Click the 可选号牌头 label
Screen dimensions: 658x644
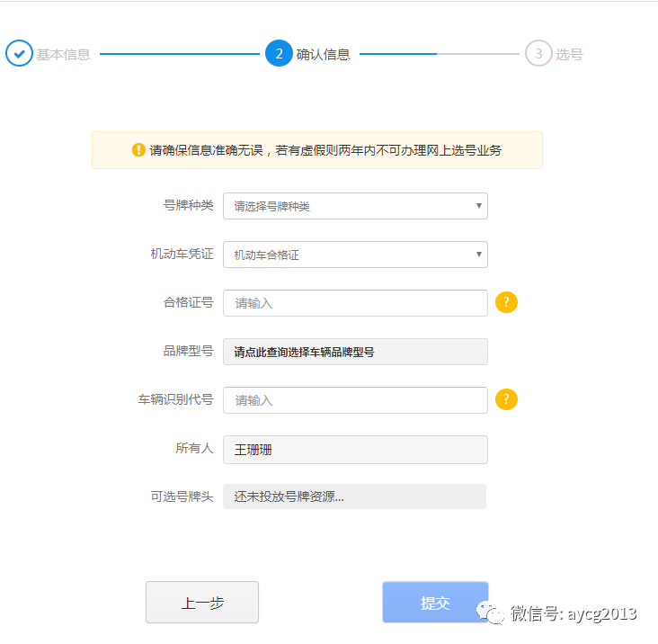[182, 496]
